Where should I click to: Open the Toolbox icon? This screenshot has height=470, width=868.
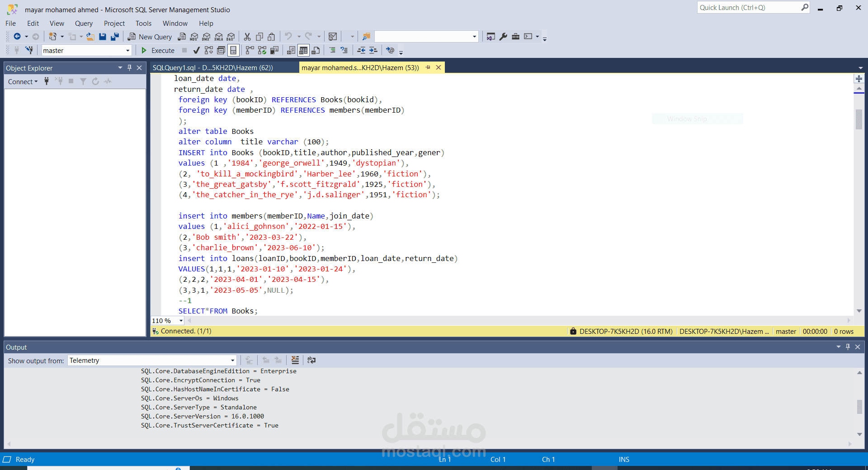[515, 37]
